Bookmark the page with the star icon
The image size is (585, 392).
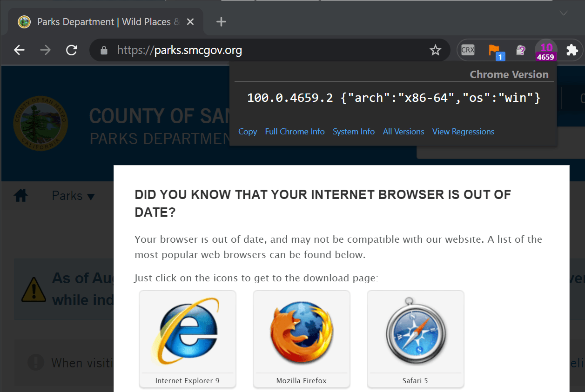435,50
